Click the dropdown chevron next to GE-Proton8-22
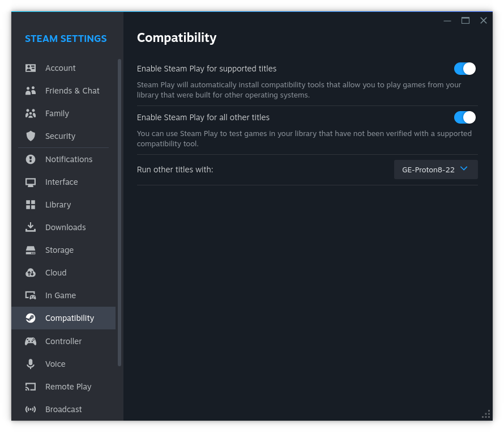Screen dimensions: 504x432 point(464,168)
